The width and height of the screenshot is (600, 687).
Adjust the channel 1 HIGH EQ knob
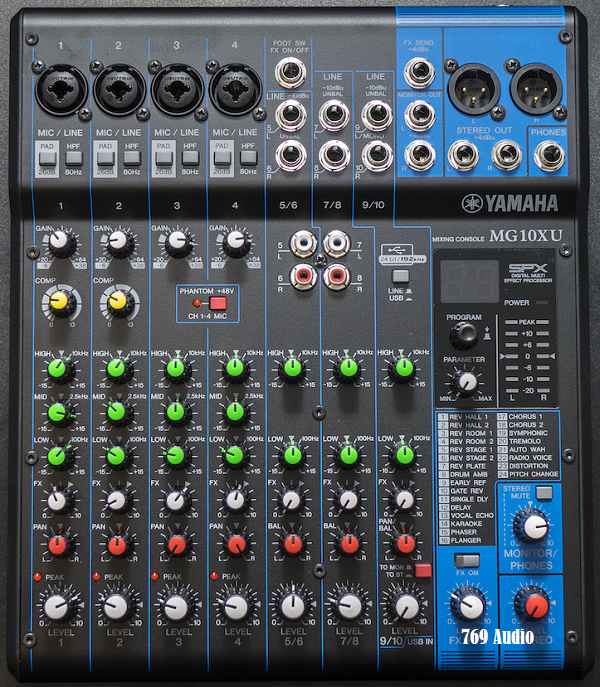(x=58, y=368)
